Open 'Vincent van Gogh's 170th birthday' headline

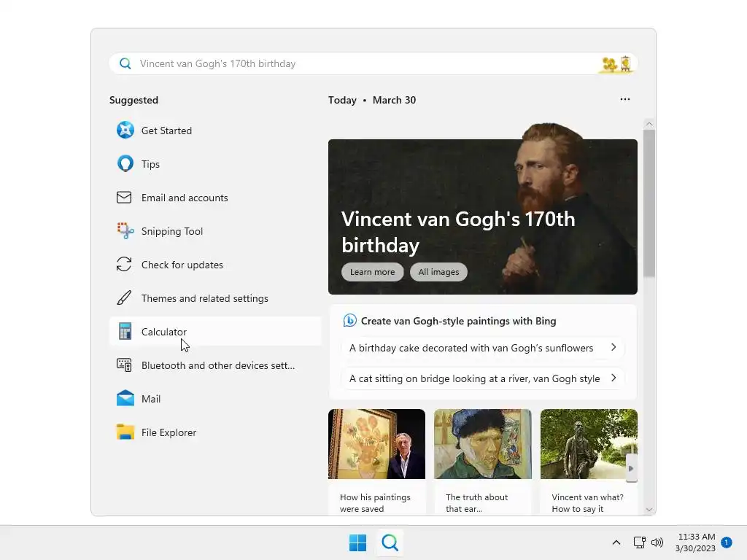(458, 232)
